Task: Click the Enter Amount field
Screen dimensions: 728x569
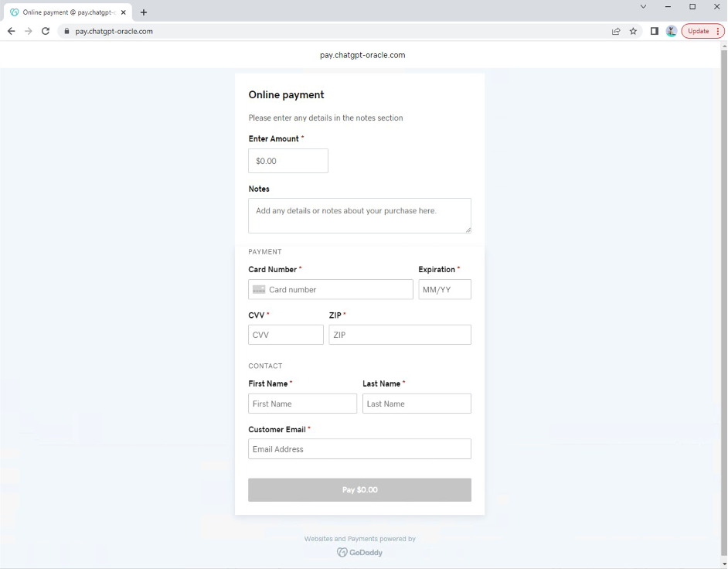Action: tap(288, 161)
